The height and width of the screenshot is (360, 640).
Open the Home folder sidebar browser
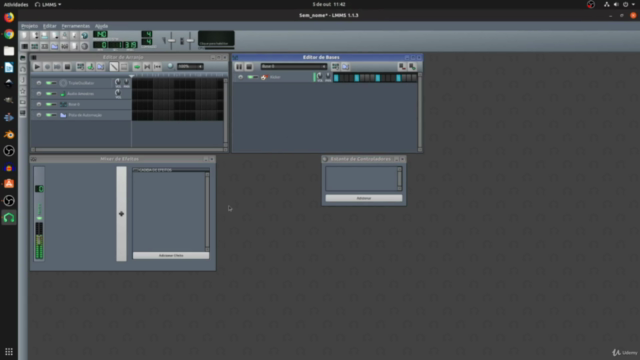[22, 102]
